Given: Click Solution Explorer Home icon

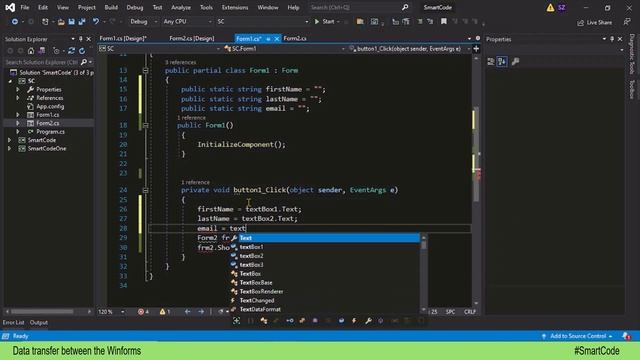Looking at the screenshot, I should tap(31, 51).
